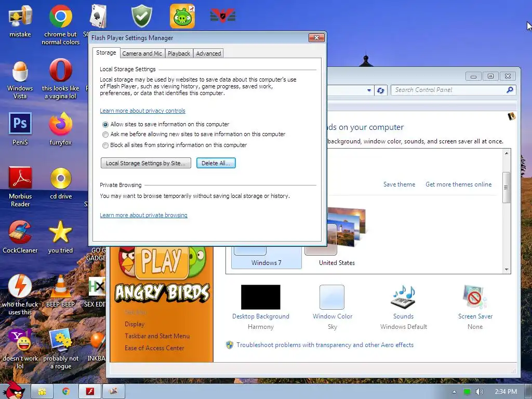This screenshot has width=532, height=399.
Task: Click 'Local Storage Settings by Site...' button
Action: tap(146, 163)
